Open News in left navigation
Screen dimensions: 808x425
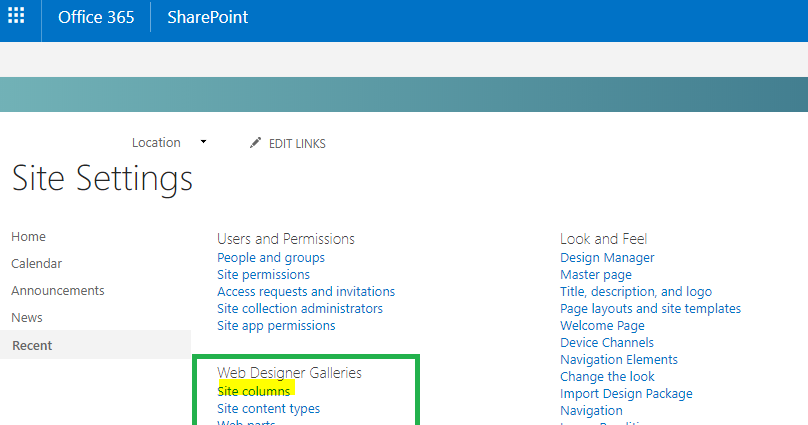click(x=27, y=317)
